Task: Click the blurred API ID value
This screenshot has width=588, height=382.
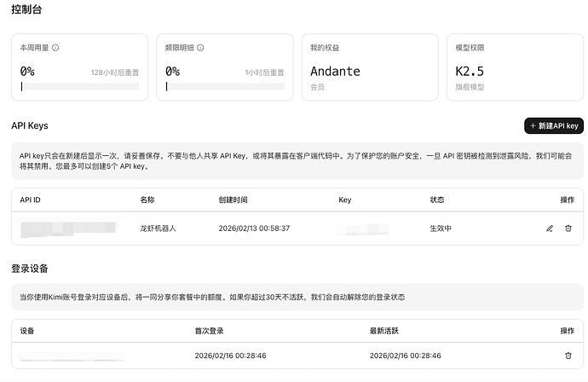Action: coord(69,229)
